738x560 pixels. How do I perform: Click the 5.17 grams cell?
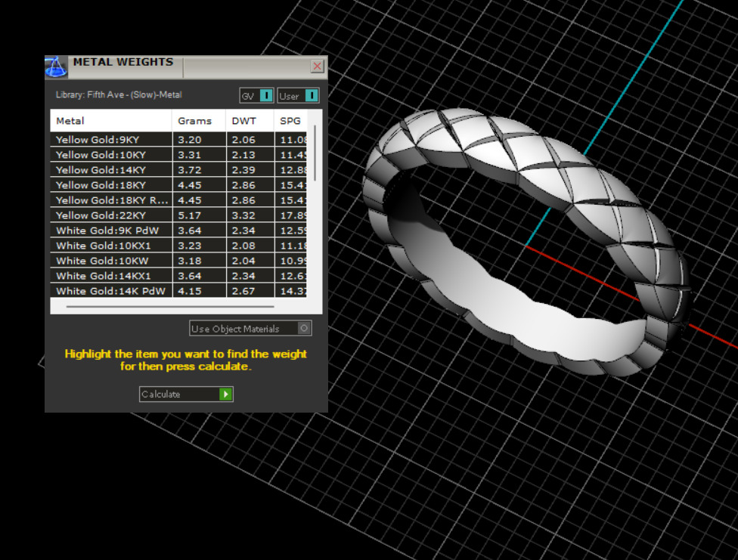(x=199, y=215)
